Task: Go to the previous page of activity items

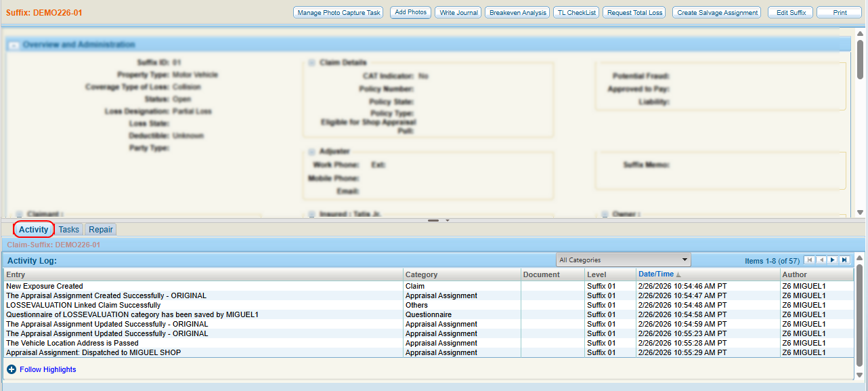Action: pos(821,260)
